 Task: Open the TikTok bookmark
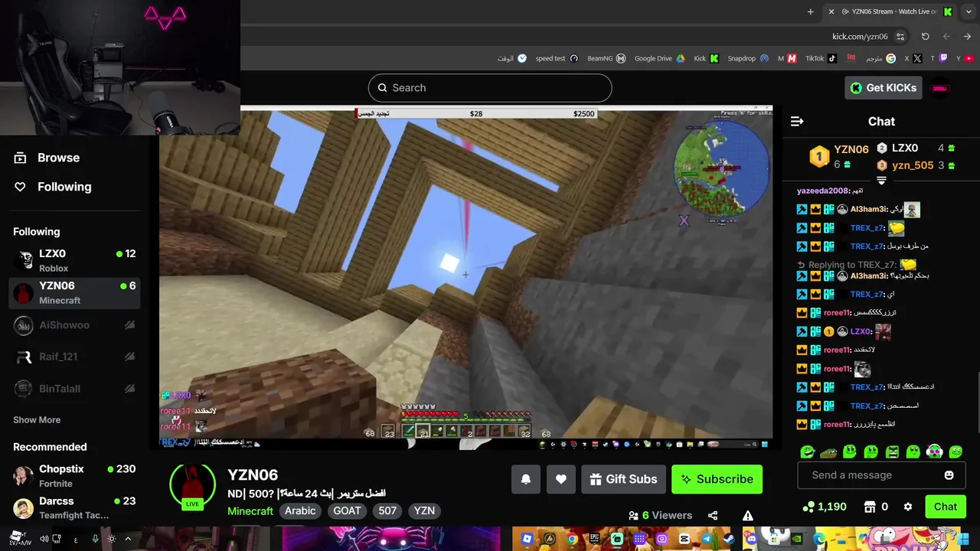[821, 58]
